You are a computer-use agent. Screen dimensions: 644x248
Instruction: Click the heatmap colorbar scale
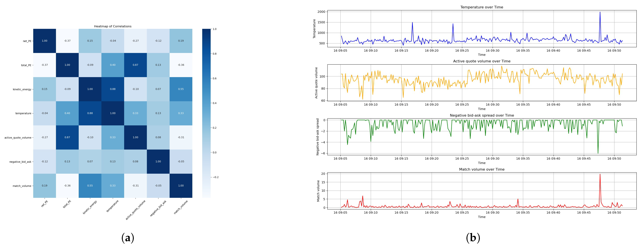coord(206,113)
